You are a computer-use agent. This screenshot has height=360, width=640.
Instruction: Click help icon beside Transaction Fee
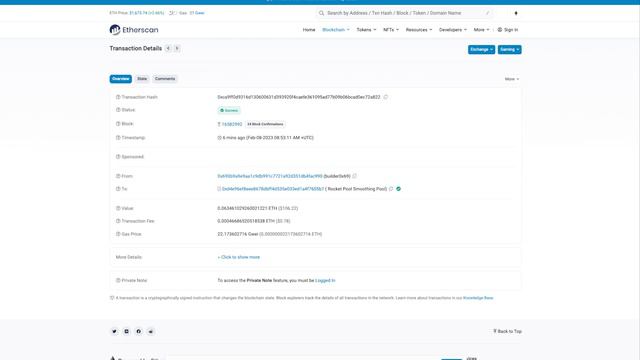118,221
